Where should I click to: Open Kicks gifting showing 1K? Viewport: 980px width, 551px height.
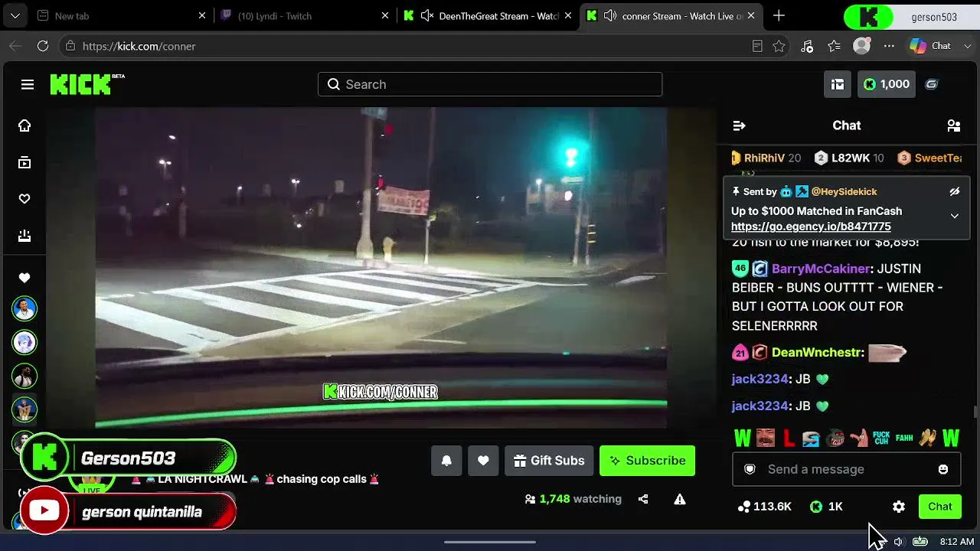826,507
